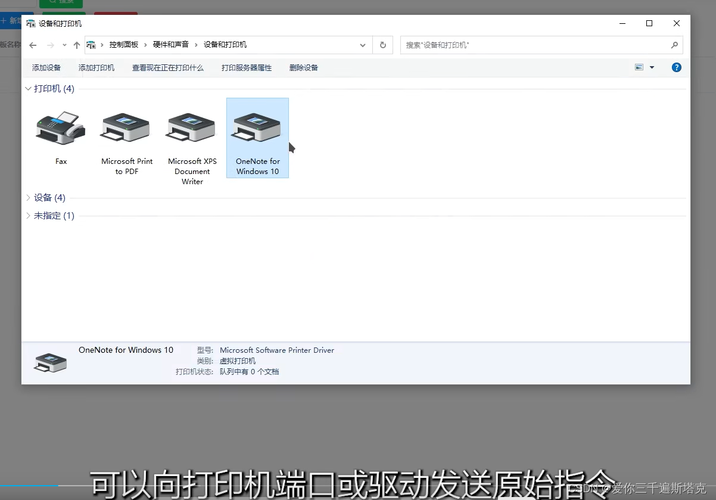Expand the 未指定 (1) group
This screenshot has height=500, width=716.
[x=28, y=216]
